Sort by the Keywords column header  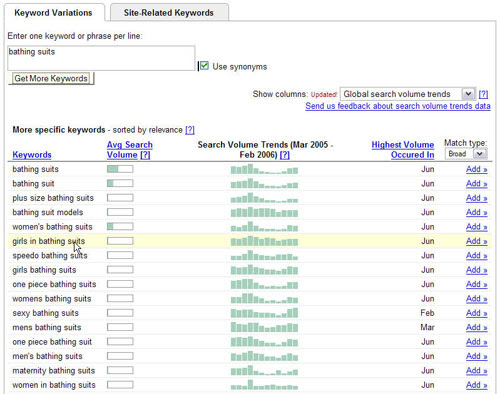(x=32, y=155)
